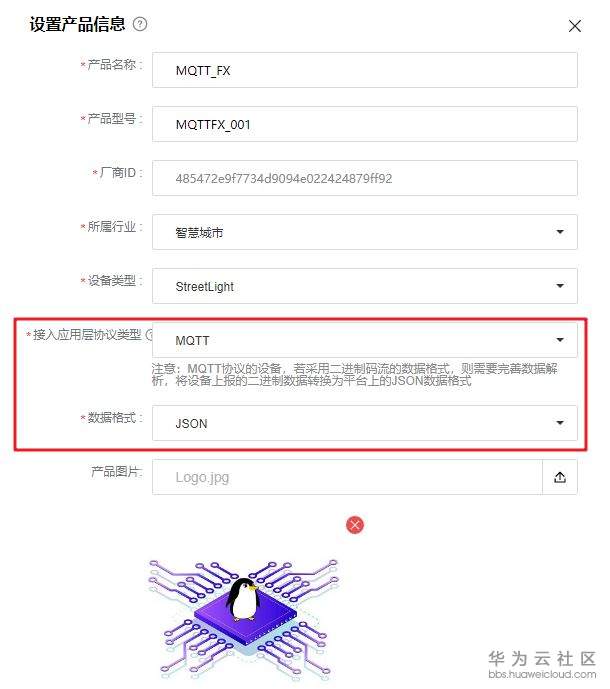
Task: Select the 厂商ID field with the hex string
Action: click(365, 178)
